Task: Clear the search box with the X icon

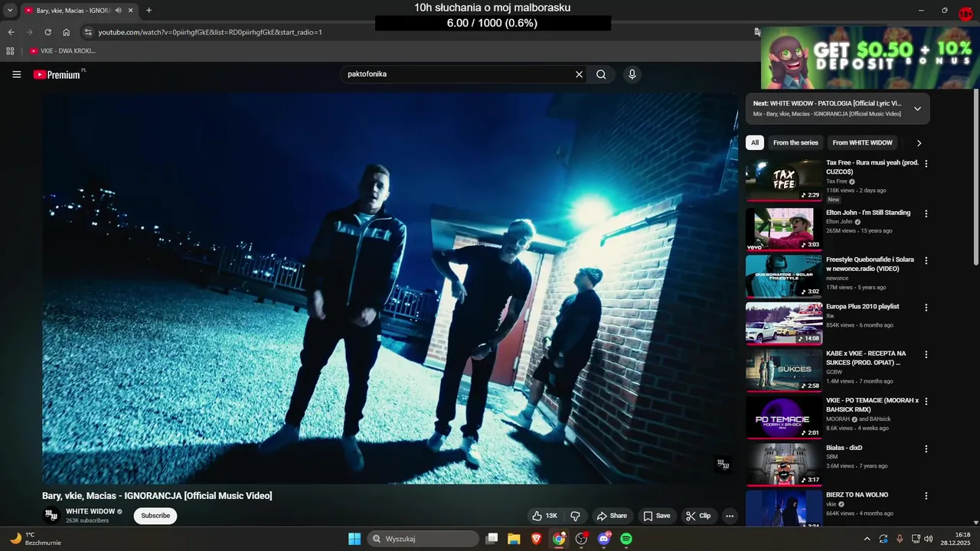Action: [x=579, y=74]
